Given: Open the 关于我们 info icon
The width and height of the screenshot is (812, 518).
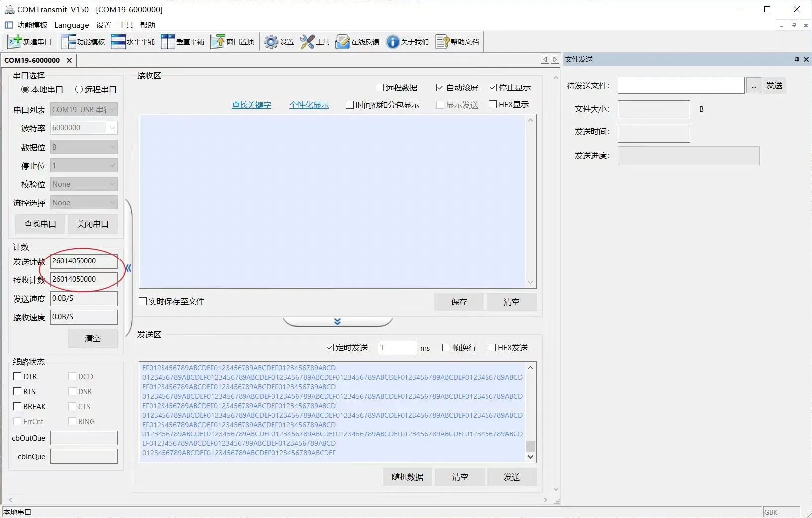Looking at the screenshot, I should (393, 42).
